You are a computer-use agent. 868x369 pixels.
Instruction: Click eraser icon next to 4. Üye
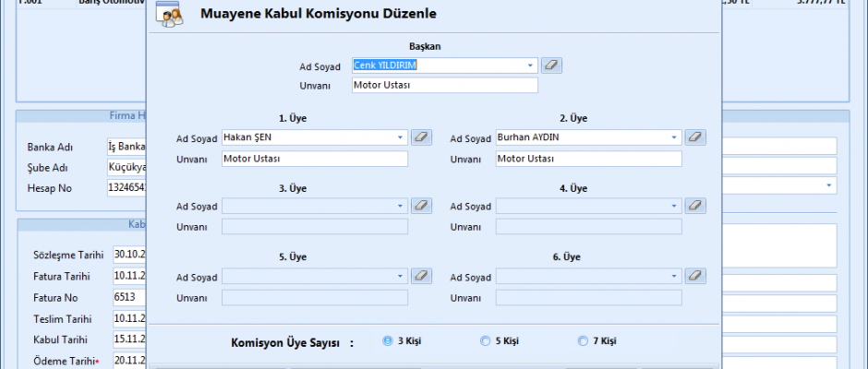[695, 206]
